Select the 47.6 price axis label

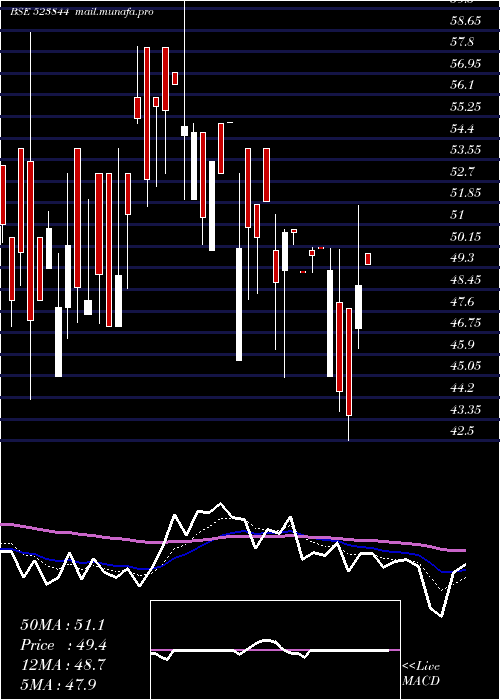click(461, 302)
